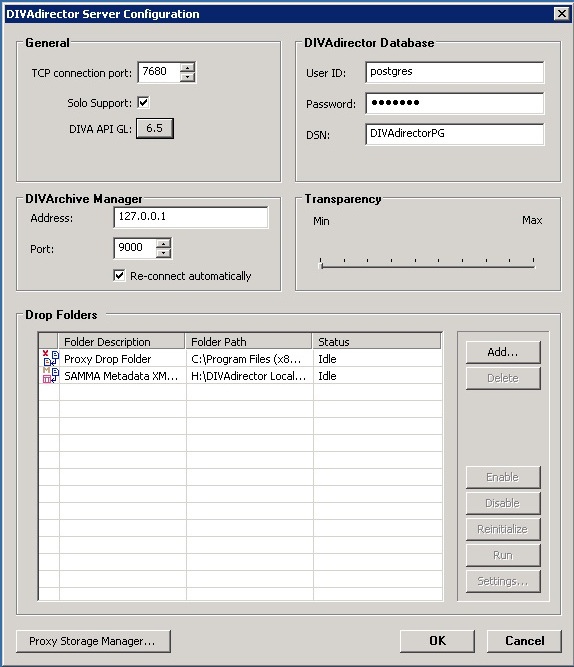
Task: Click the Add... drop folder button
Action: (x=503, y=352)
